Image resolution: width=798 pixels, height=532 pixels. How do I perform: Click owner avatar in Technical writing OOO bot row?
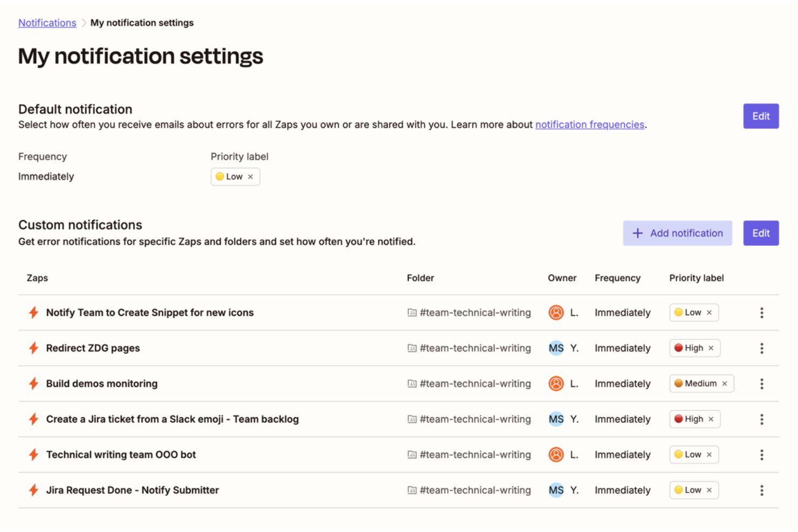[x=556, y=455]
